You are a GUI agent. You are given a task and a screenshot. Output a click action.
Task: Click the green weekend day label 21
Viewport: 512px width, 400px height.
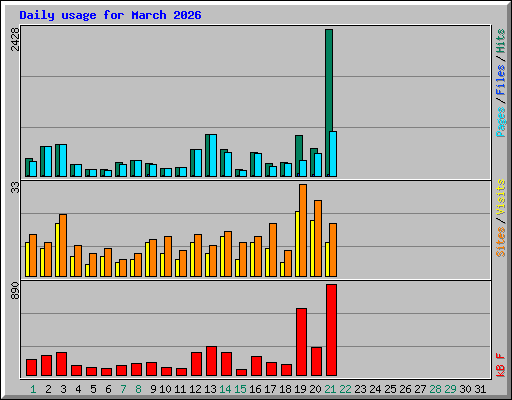(330, 389)
